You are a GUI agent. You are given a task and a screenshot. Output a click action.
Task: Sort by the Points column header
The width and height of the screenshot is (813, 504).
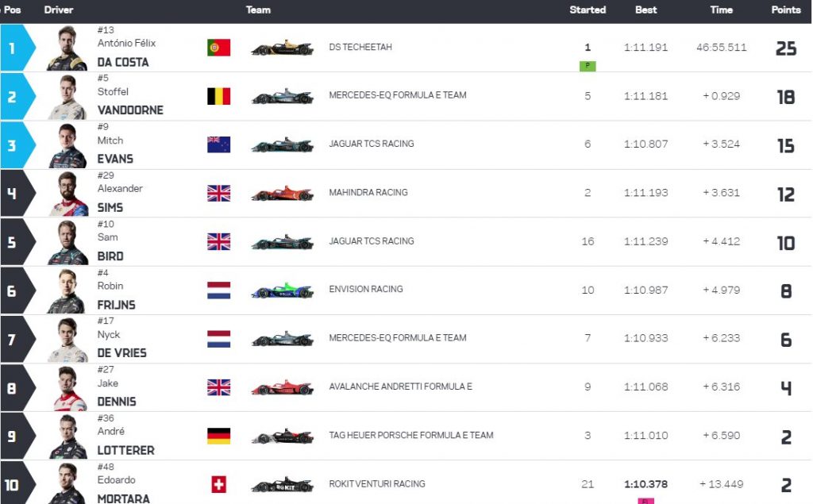point(786,10)
